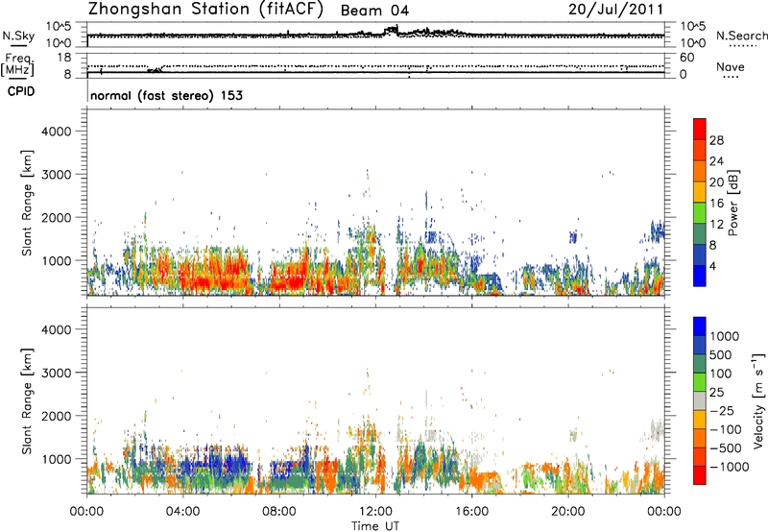Viewport: 768px width, 532px height.
Task: Click the "4" power colorbar tick
Action: click(713, 267)
